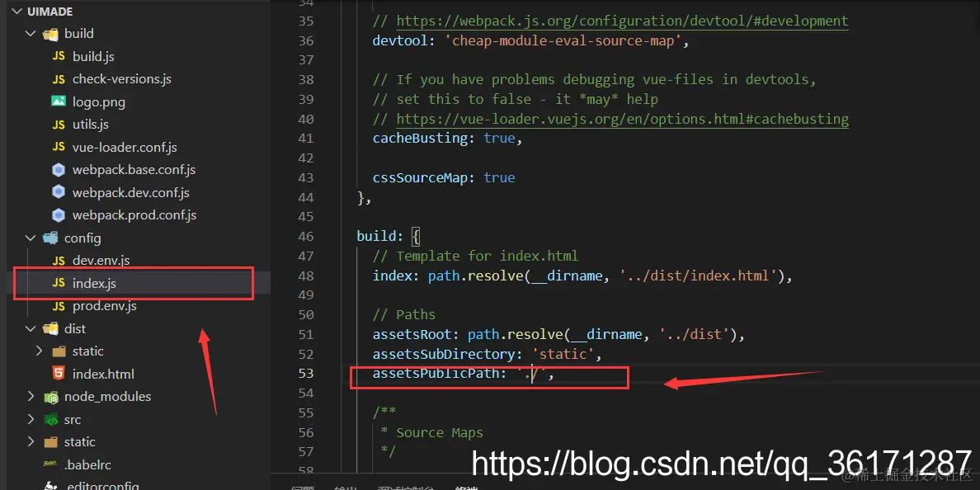Follow the webpack.js.org devtool link
Screen dimensions: 980x490
click(x=623, y=21)
